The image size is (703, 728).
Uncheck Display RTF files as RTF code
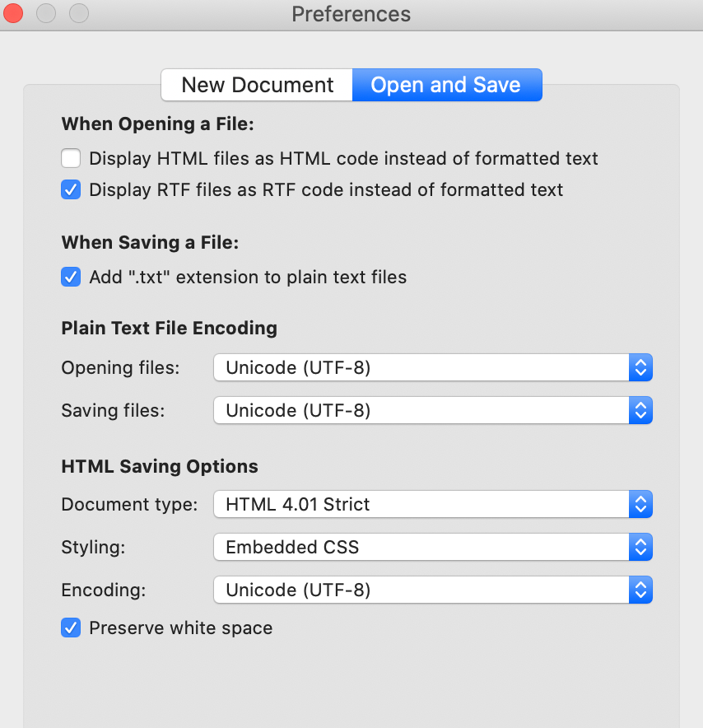(x=71, y=190)
